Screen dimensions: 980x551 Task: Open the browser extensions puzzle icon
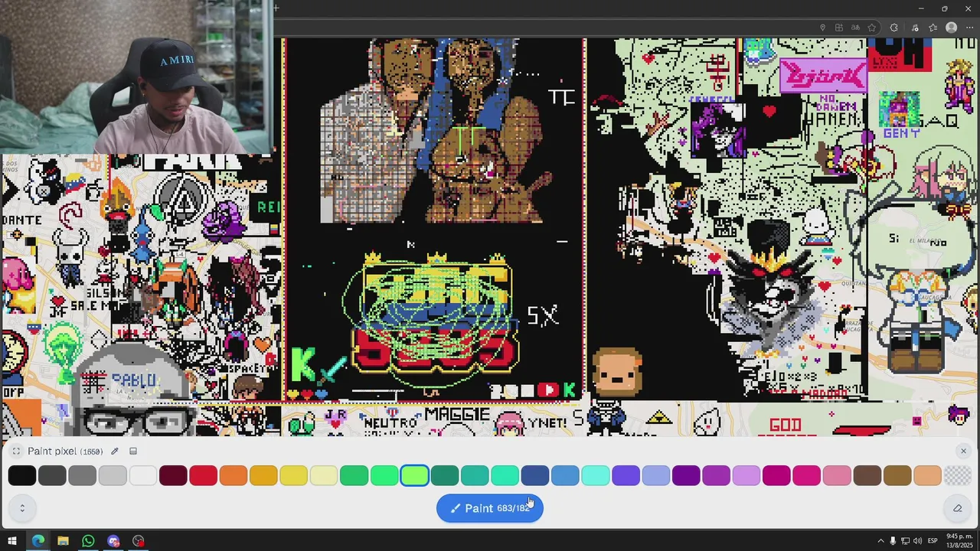893,28
